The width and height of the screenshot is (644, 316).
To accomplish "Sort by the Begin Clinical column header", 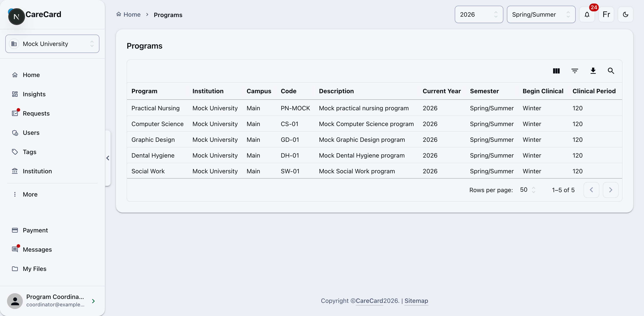I will (x=543, y=91).
